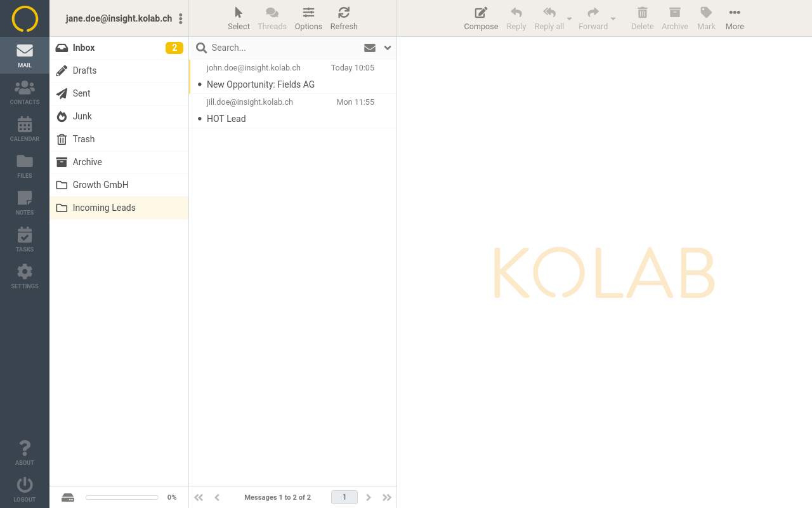Screen dimensions: 812x508
Task: Open the Notes section
Action: [x=25, y=203]
